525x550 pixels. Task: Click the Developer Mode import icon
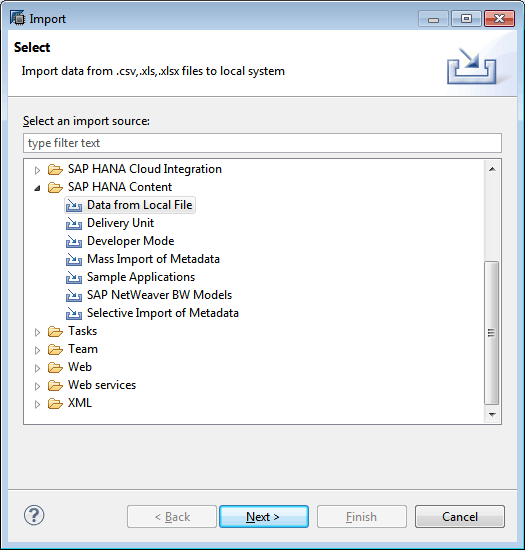pyautogui.click(x=74, y=241)
